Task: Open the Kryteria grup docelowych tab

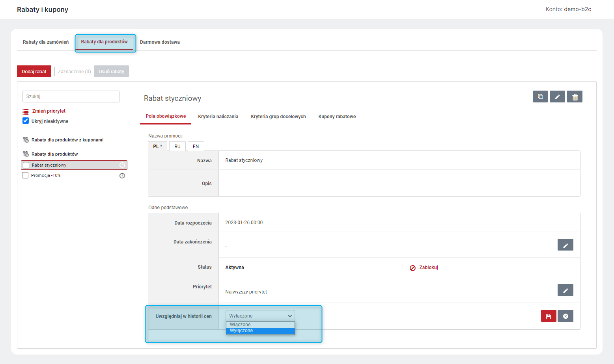Action: point(278,117)
